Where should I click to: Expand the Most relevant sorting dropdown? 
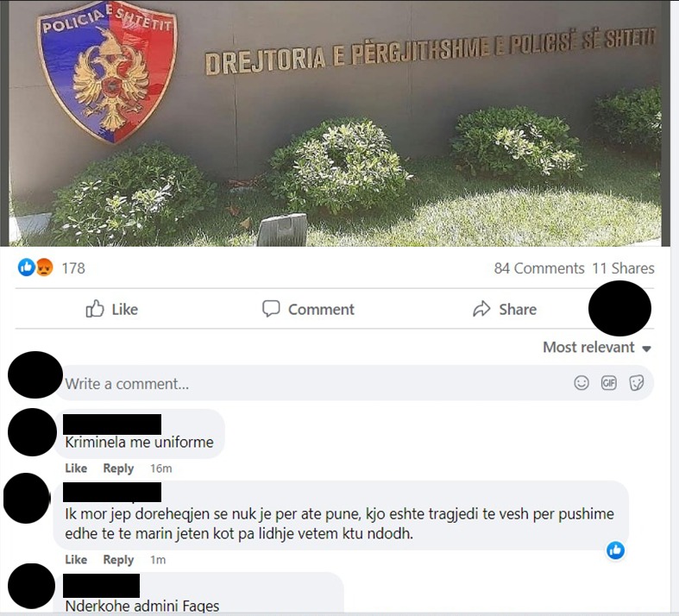coord(597,347)
